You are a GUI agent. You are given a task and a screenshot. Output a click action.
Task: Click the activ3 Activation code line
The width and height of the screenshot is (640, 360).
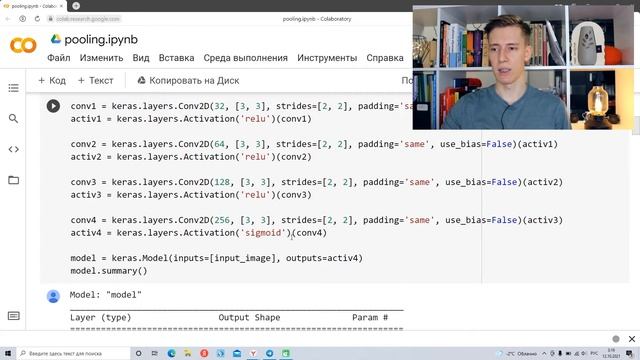pyautogui.click(x=191, y=195)
